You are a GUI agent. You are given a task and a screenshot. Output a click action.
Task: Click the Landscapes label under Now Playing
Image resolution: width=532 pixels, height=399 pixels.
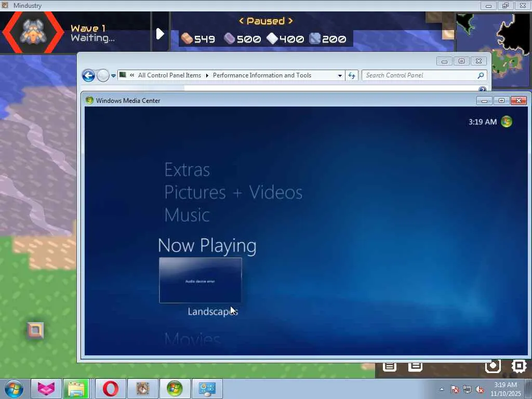click(212, 312)
